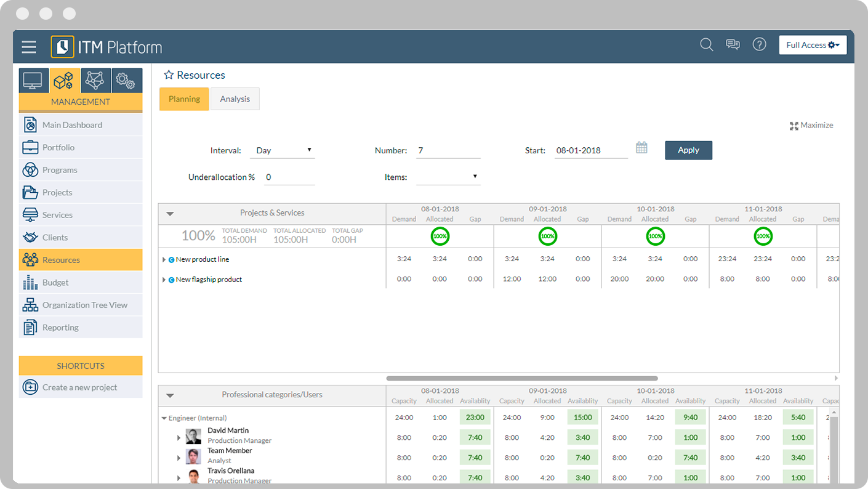The image size is (868, 489).
Task: Open Projects in sidebar
Action: 81,193
